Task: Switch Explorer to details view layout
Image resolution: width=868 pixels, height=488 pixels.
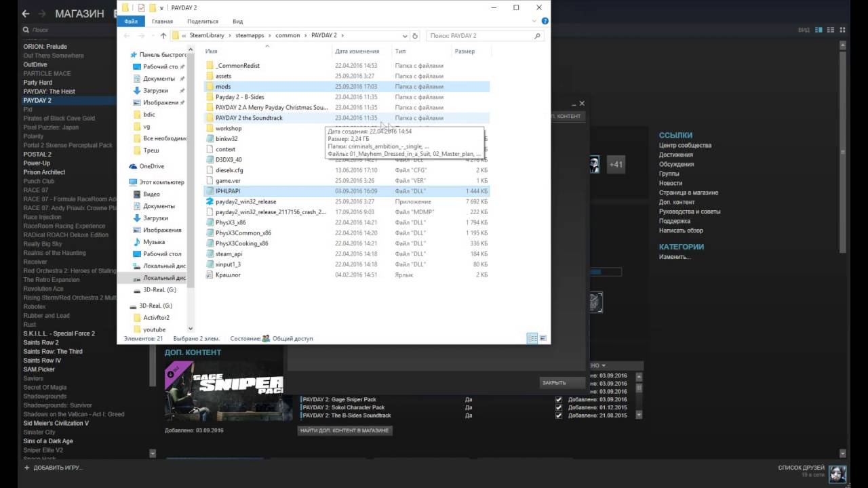Action: click(x=532, y=338)
